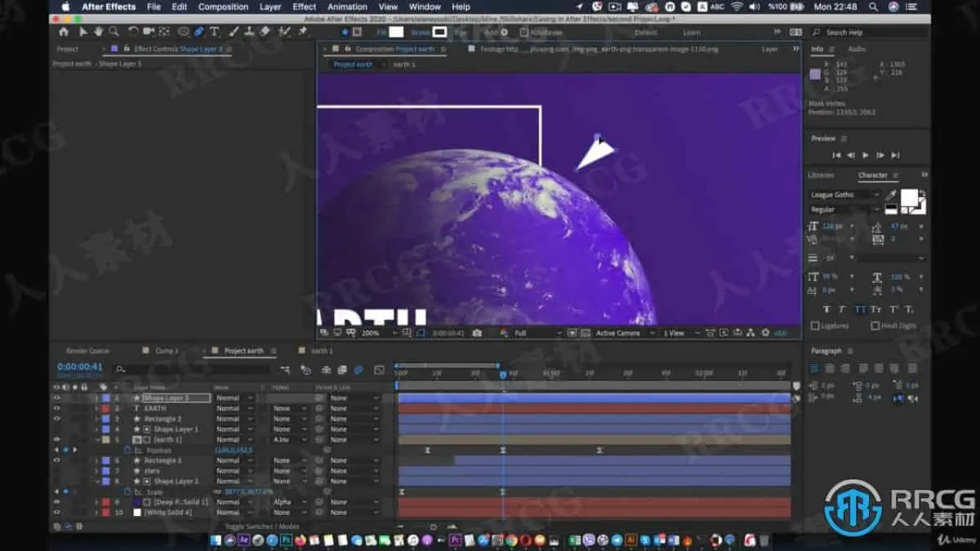Open the Animation menu
Screen dimensions: 980x551
347,7
